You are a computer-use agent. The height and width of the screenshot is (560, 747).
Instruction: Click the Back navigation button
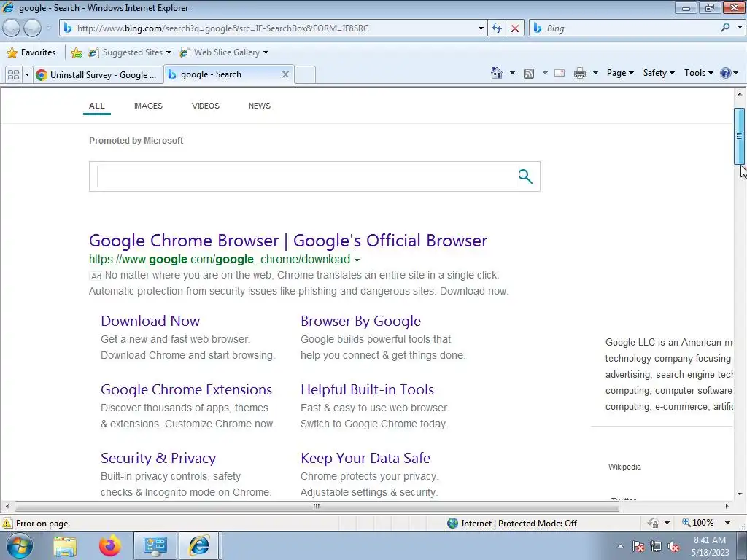[x=12, y=28]
